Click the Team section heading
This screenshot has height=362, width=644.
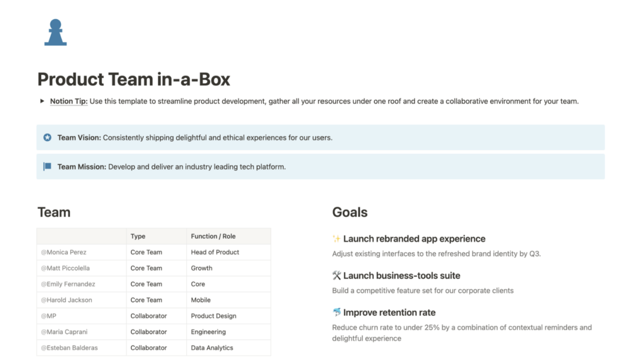click(54, 212)
